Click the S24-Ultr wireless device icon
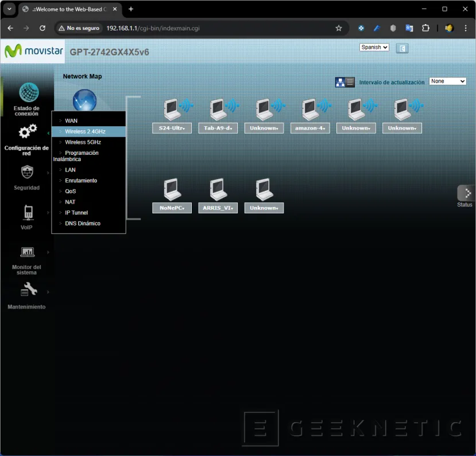This screenshot has height=456, width=476. 172,107
